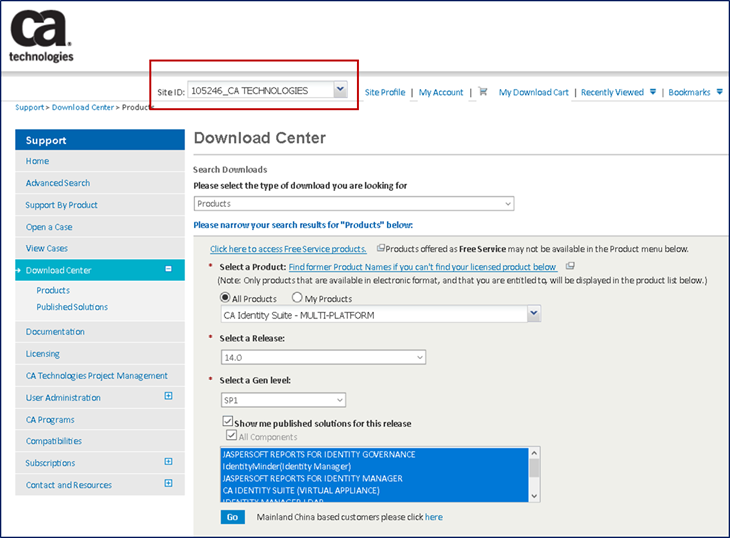
Task: Click components list scroll up arrow
Action: pyautogui.click(x=534, y=453)
